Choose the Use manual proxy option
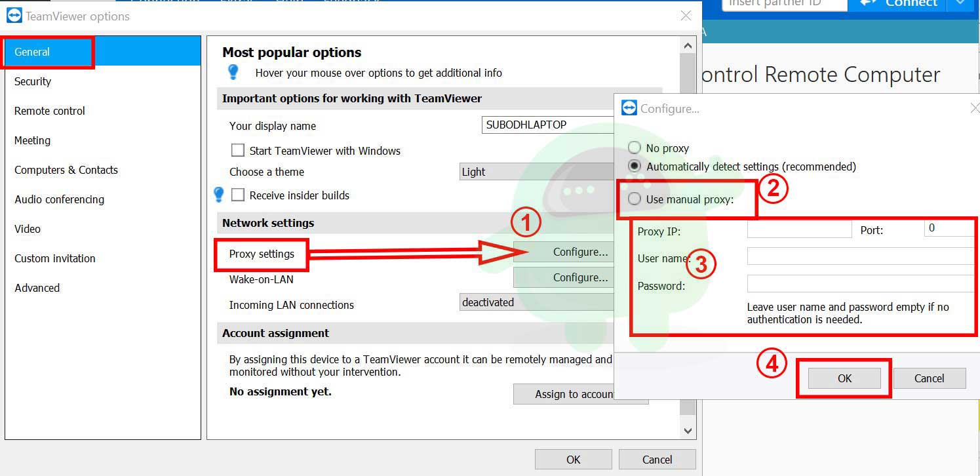 click(x=634, y=199)
